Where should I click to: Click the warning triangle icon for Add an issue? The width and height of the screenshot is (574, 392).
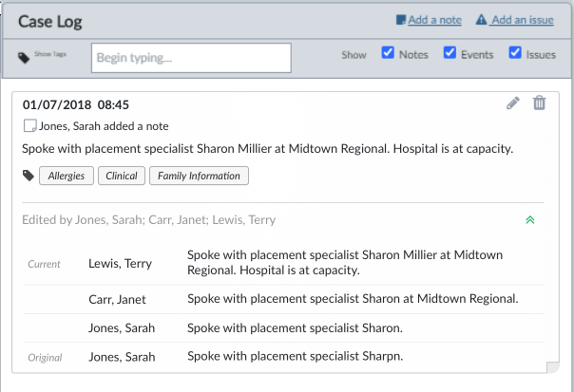pos(481,19)
